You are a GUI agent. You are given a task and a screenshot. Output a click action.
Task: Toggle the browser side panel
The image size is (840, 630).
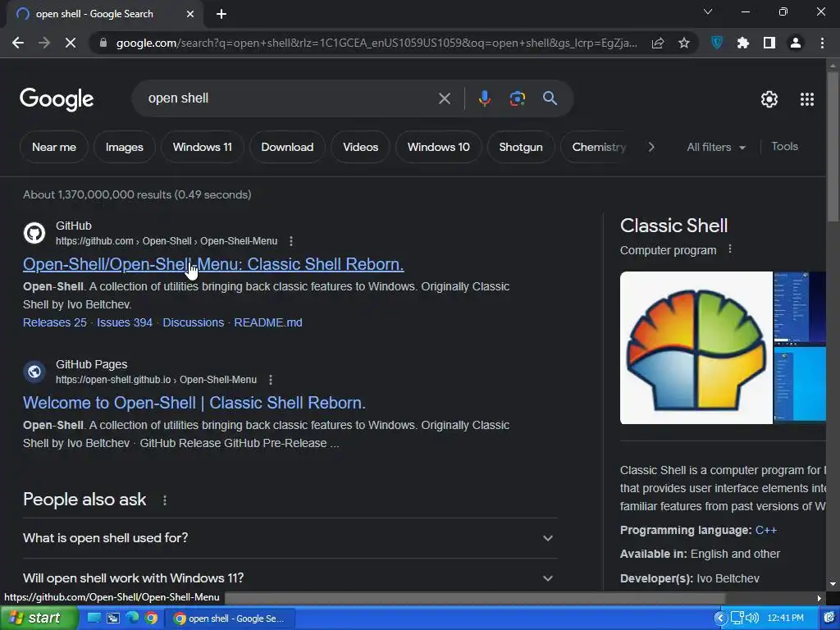pos(769,43)
